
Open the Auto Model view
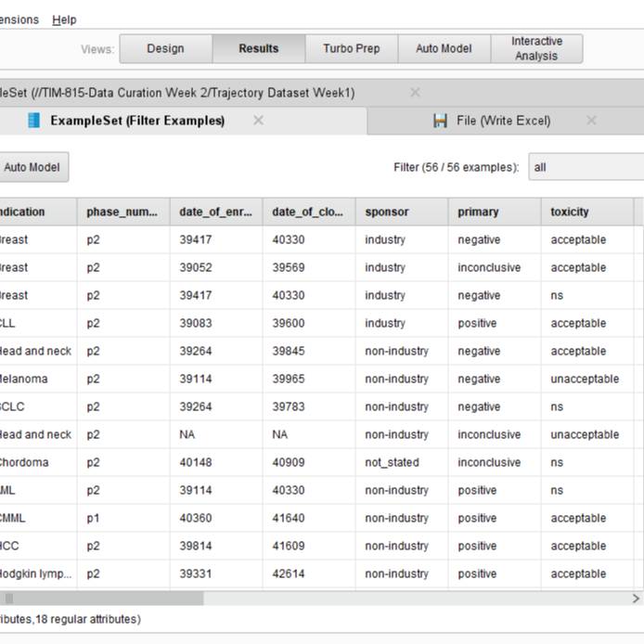444,48
